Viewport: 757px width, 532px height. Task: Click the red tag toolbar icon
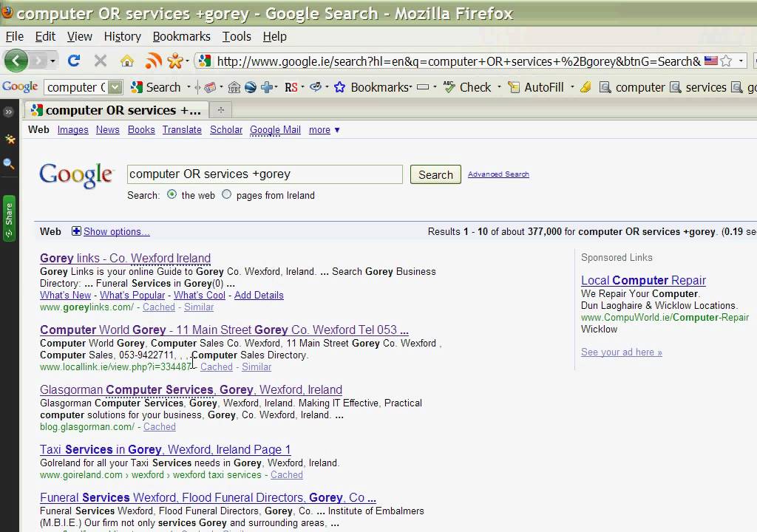pos(210,87)
